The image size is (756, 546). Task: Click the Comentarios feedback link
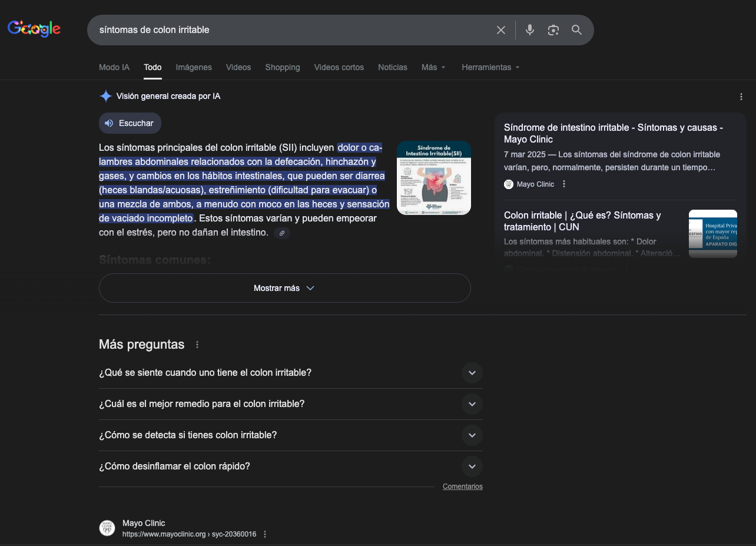(462, 487)
